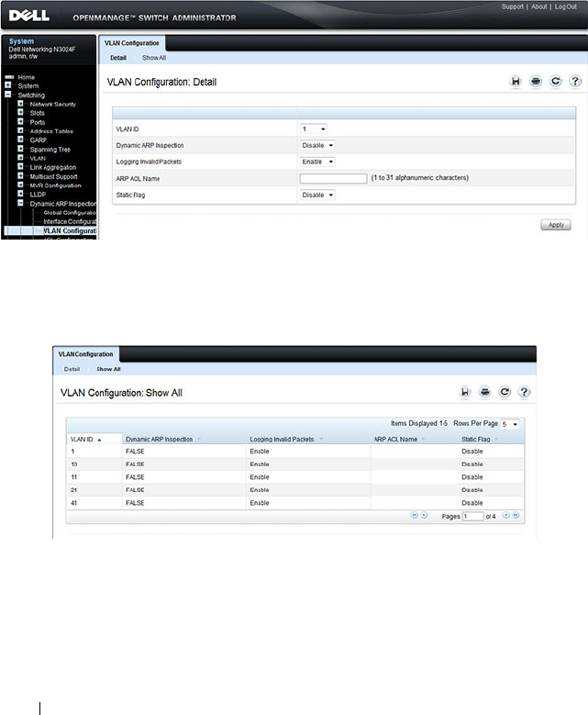
Task: Go to last page of the table
Action: coord(516,515)
